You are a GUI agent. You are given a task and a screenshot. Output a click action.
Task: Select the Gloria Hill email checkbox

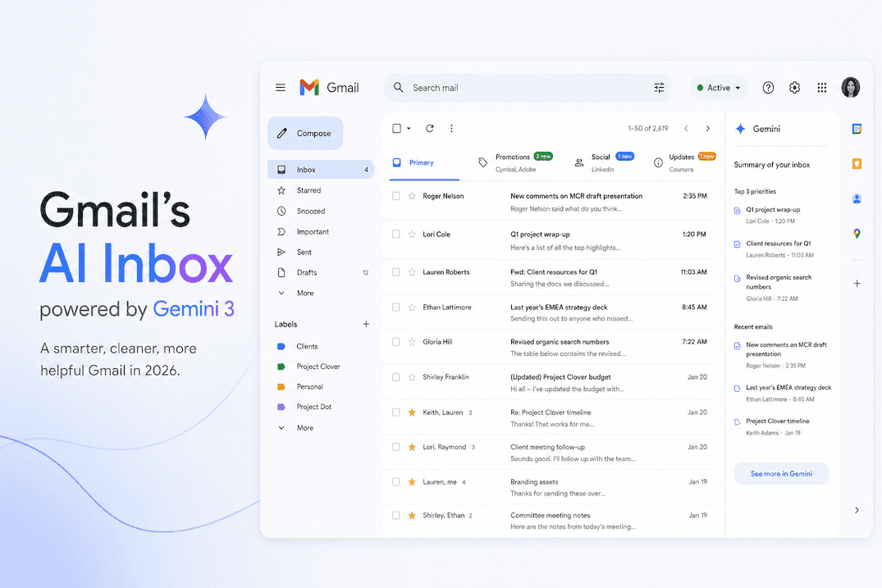pos(396,342)
